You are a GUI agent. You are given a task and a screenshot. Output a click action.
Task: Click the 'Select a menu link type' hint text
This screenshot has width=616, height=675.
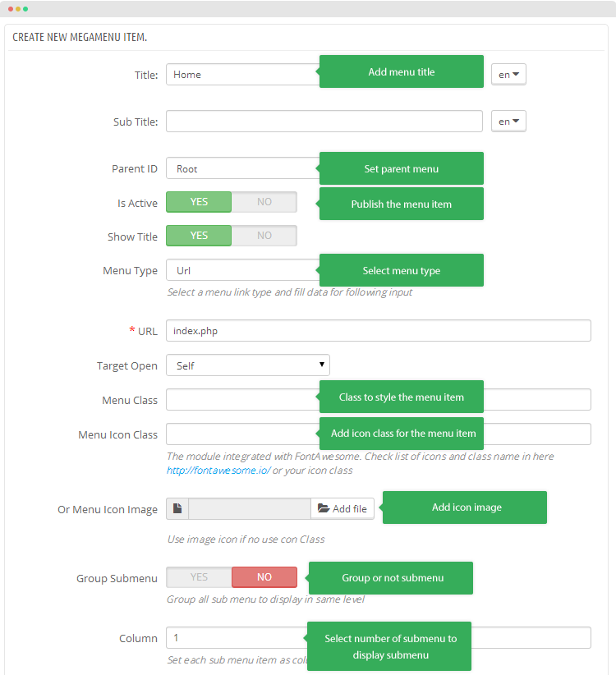(x=289, y=292)
